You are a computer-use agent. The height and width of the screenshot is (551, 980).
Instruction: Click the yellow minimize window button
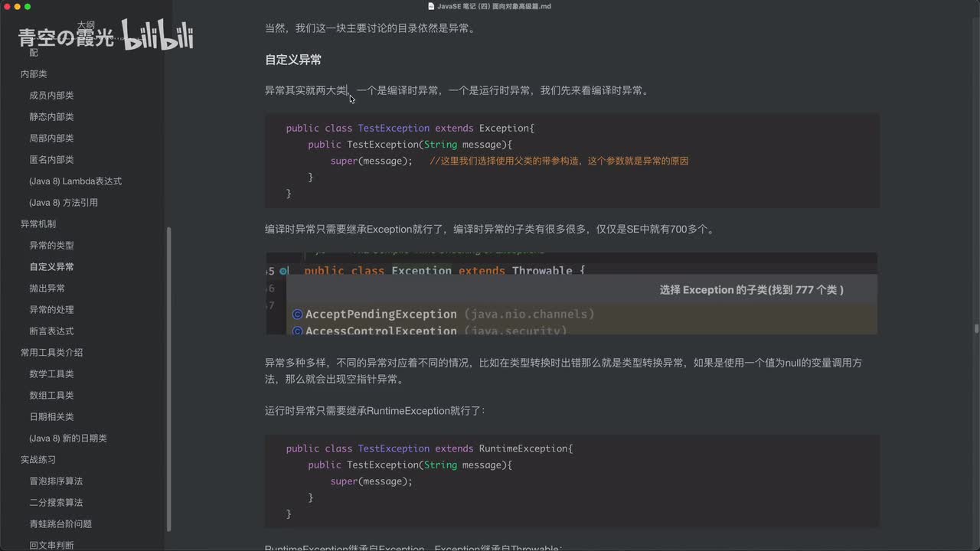click(x=17, y=6)
